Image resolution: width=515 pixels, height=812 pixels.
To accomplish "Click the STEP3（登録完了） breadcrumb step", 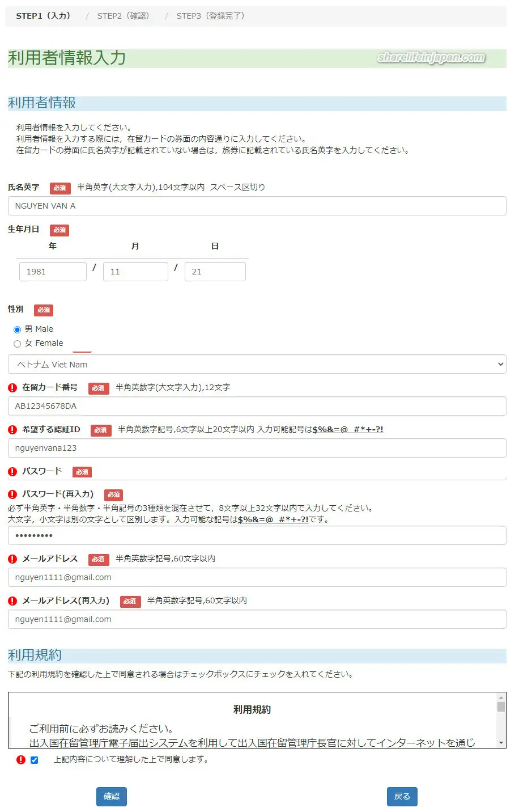I will pyautogui.click(x=210, y=16).
